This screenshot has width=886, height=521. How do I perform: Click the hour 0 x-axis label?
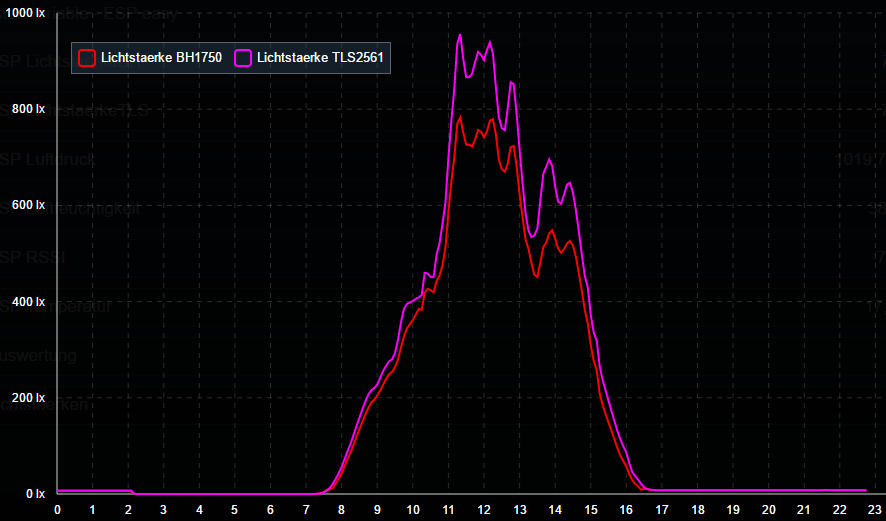coord(57,510)
